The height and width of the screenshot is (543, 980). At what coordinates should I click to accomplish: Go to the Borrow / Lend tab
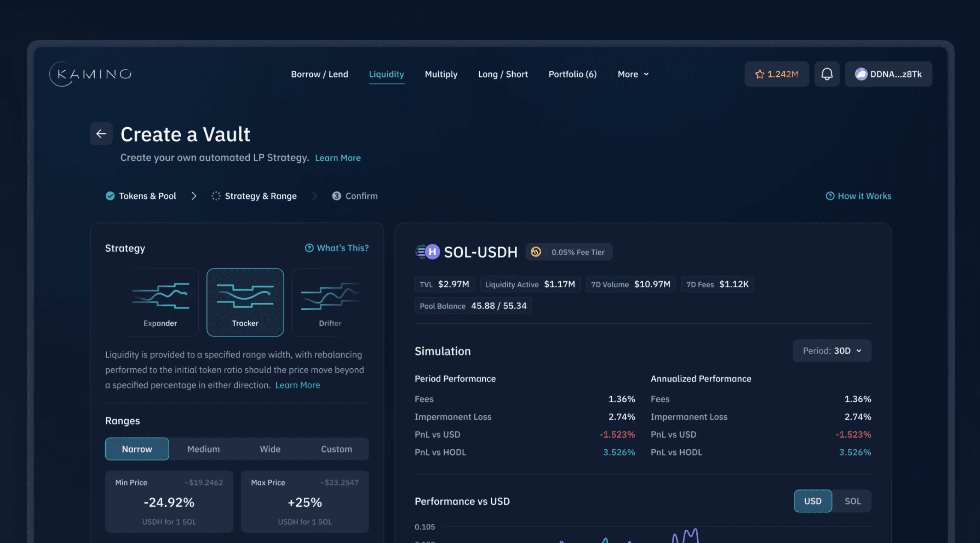pyautogui.click(x=320, y=74)
